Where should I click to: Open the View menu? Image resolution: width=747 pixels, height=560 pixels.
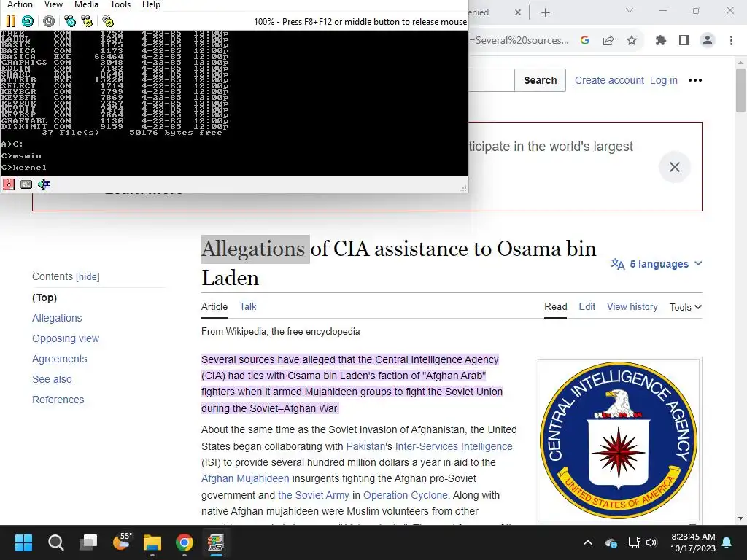click(53, 4)
